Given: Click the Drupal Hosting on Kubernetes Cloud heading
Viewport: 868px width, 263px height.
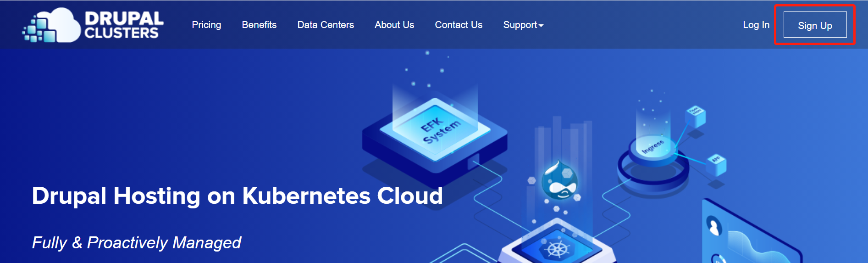Looking at the screenshot, I should pyautogui.click(x=237, y=196).
